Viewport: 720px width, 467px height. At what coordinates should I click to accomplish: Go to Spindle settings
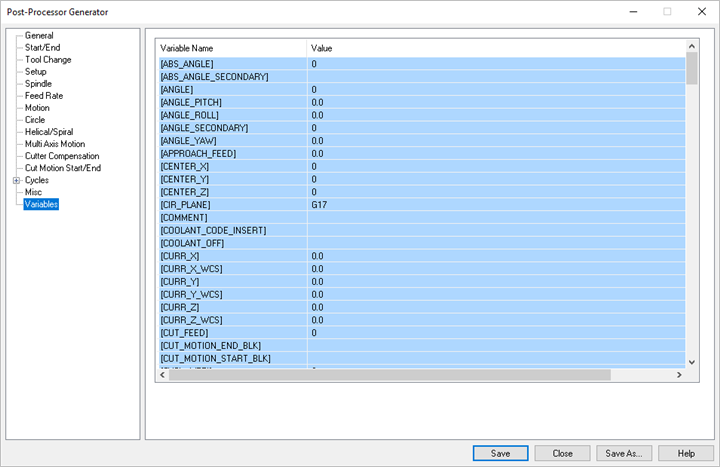click(38, 84)
